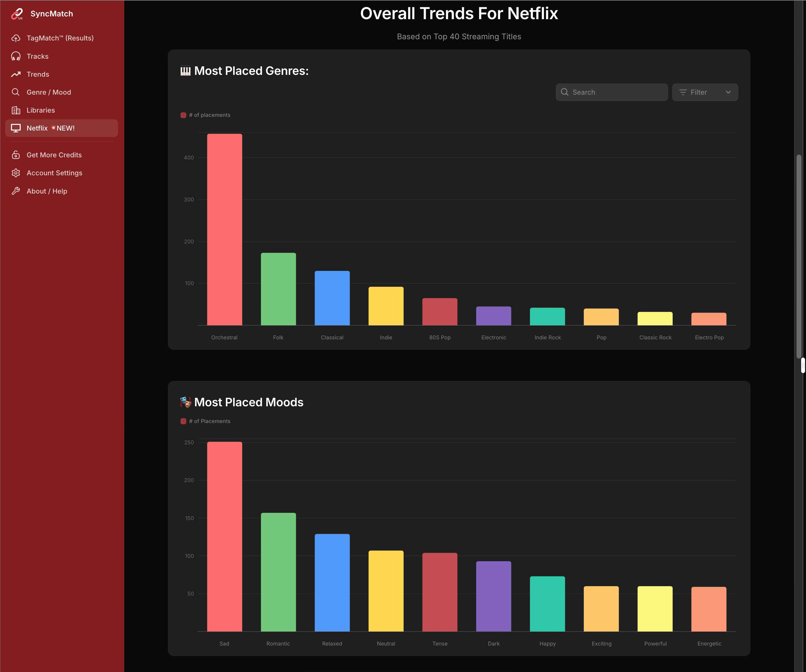Open the Filter dropdown
The height and width of the screenshot is (672, 806).
[x=705, y=93]
